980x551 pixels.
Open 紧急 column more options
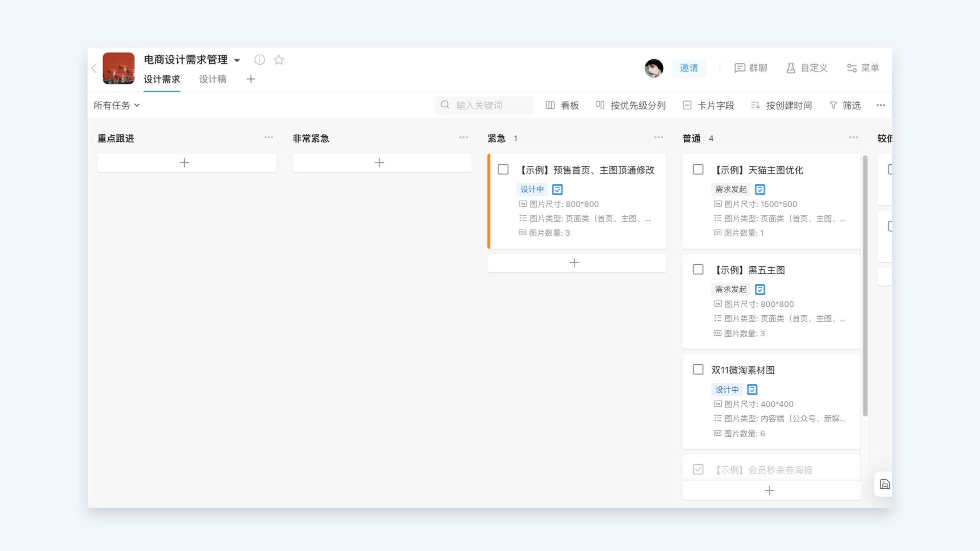point(658,138)
